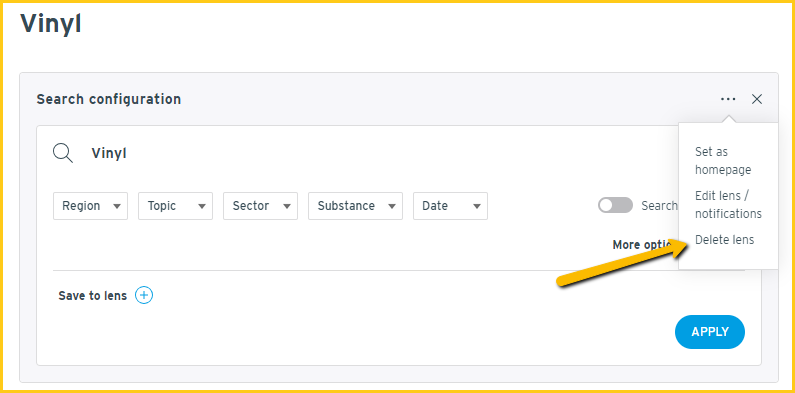Image resolution: width=795 pixels, height=393 pixels.
Task: Click the blue APPLY button
Action: 710,332
